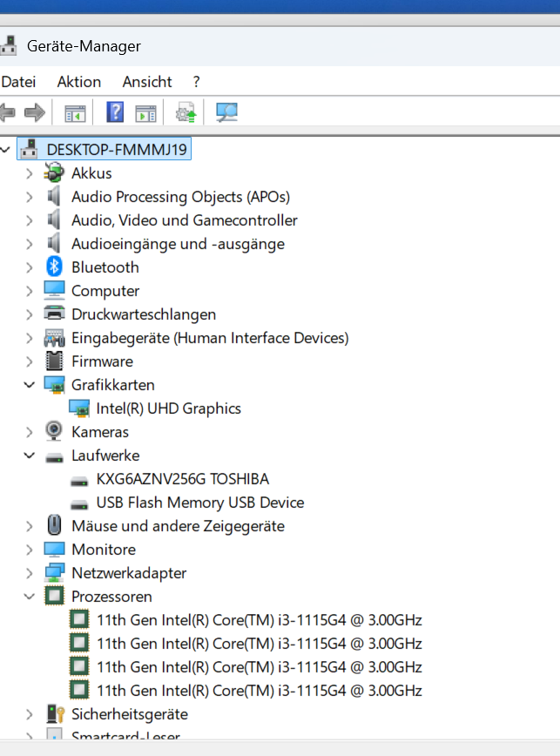Select DESKTOP-FMMMJ19 computer name

pyautogui.click(x=117, y=150)
